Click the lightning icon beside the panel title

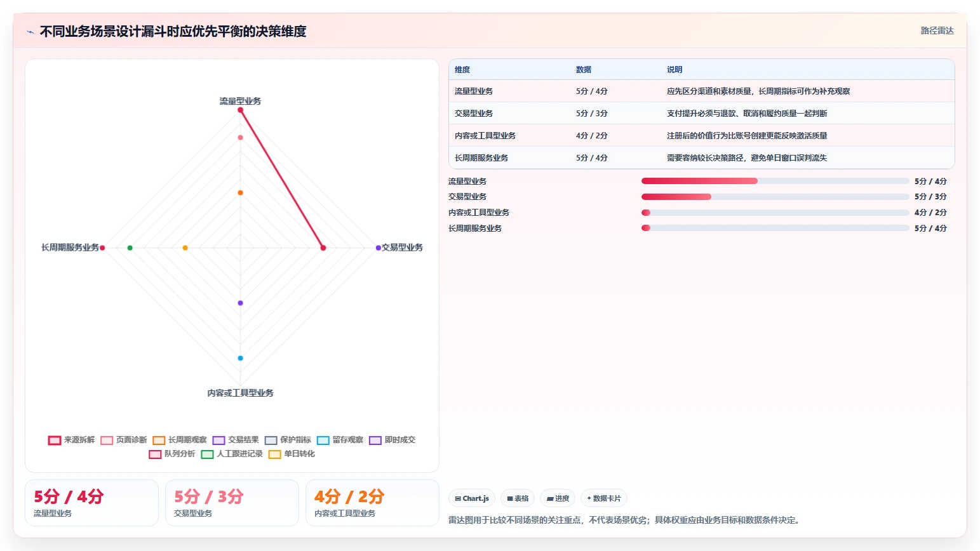click(x=30, y=32)
